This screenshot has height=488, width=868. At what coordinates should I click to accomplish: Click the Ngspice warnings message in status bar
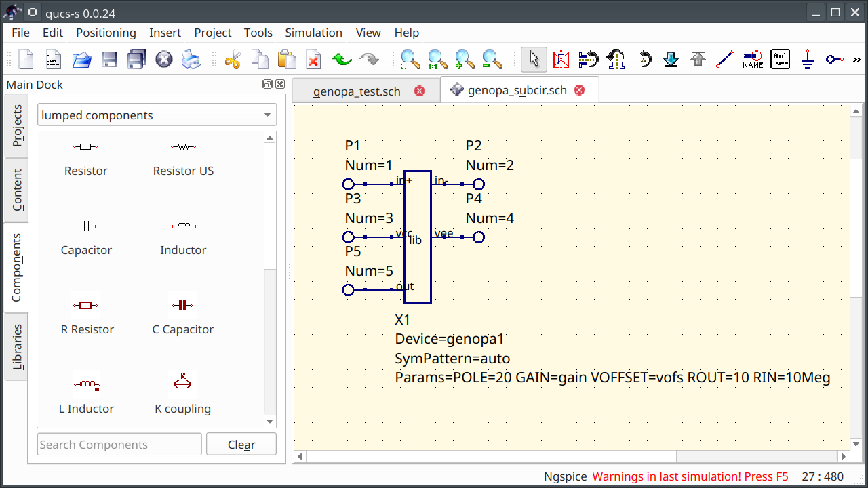pyautogui.click(x=690, y=476)
